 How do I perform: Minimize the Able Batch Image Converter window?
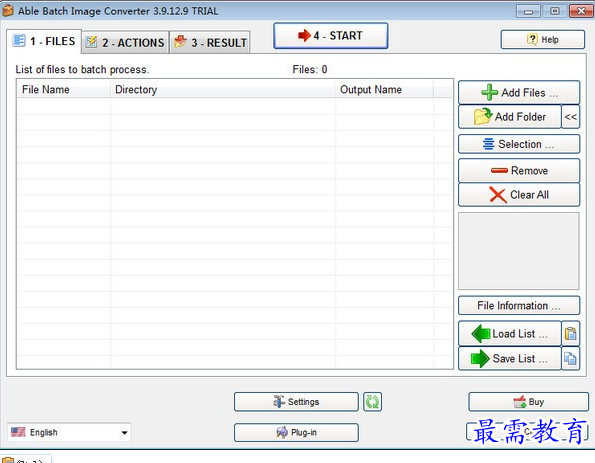528,11
